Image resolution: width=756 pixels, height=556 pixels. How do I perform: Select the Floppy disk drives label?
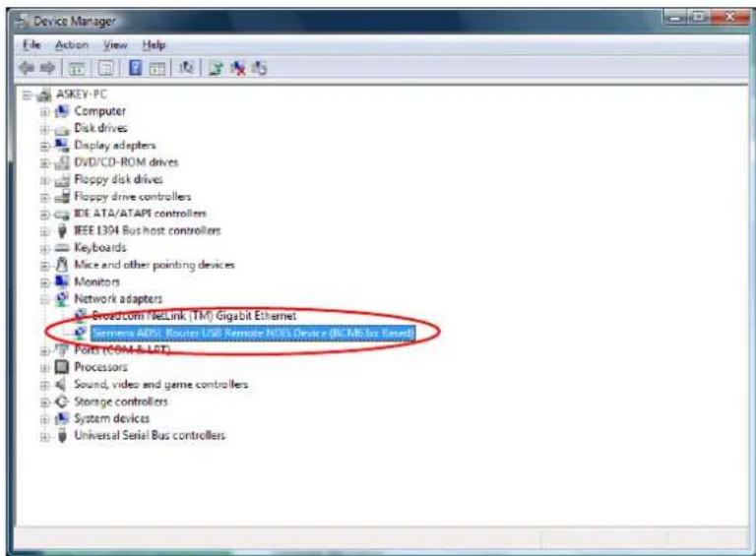click(118, 179)
